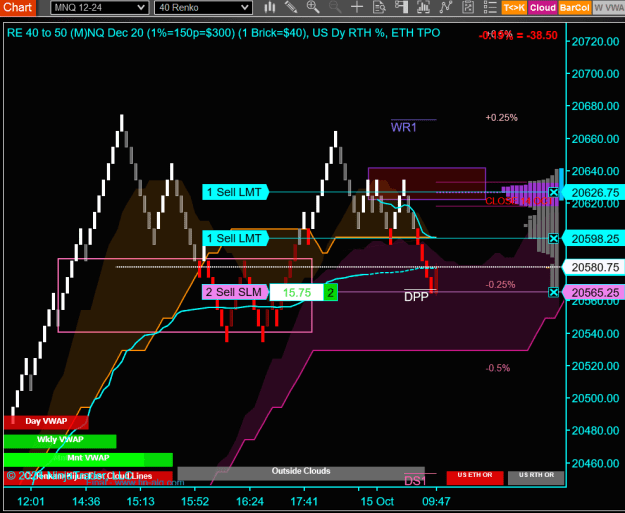Screen dimensions: 625x513
Task: Cancel the 20626.75 sell limit order X
Action: coord(553,193)
